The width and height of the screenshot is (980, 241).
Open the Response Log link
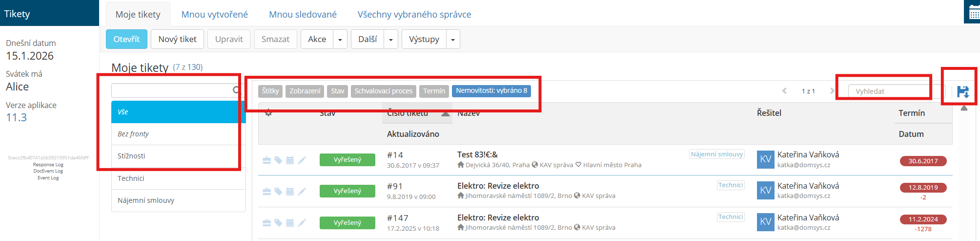[48, 165]
